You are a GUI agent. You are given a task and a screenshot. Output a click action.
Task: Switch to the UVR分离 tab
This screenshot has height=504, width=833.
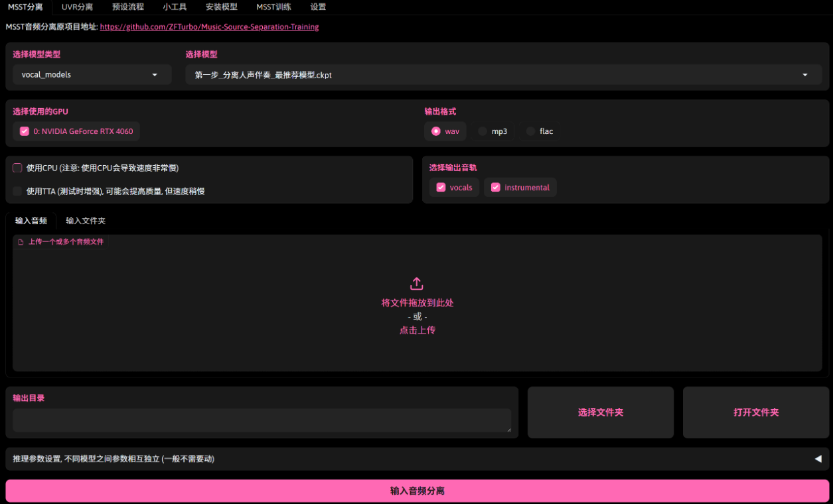click(x=77, y=7)
